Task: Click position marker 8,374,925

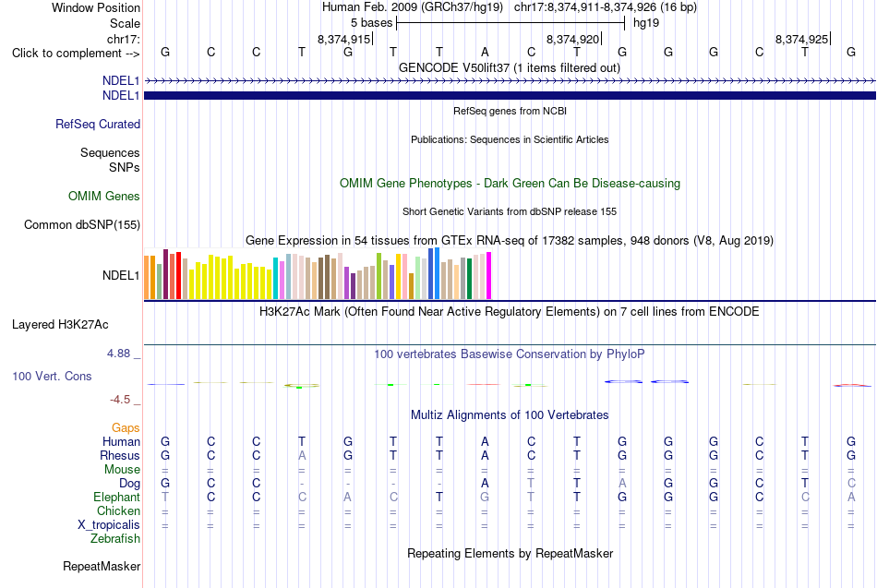Action: click(802, 39)
